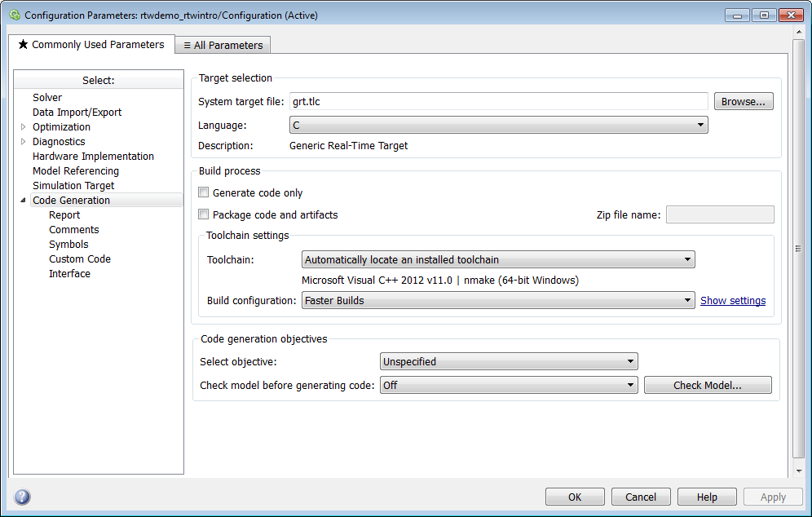
Task: Click the Browse button for target file
Action: 743,102
